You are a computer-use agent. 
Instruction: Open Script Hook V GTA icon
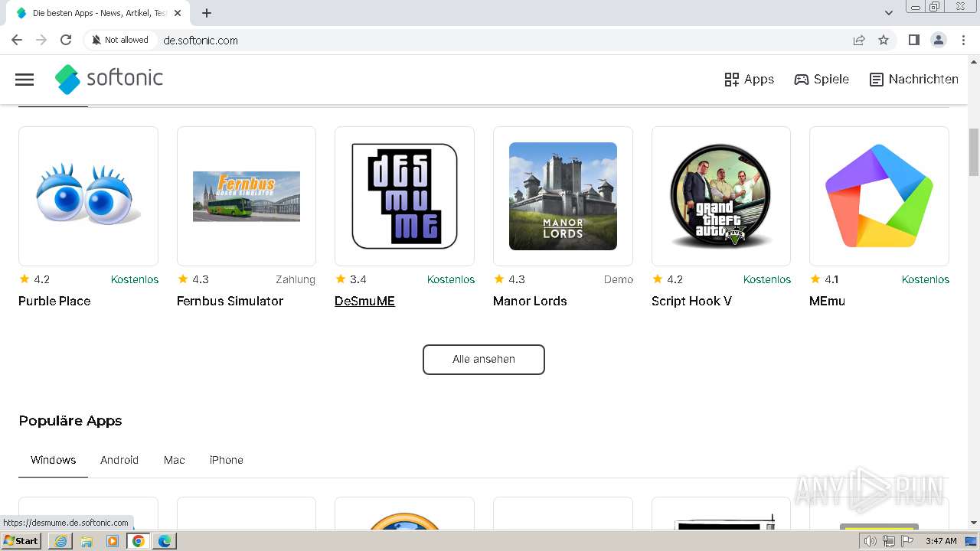tap(721, 196)
